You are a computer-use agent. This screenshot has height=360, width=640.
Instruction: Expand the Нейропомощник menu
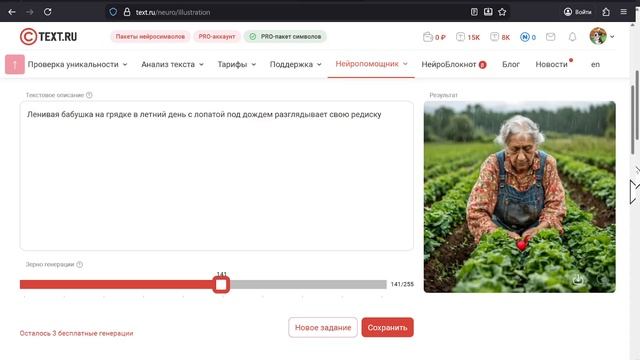[371, 64]
